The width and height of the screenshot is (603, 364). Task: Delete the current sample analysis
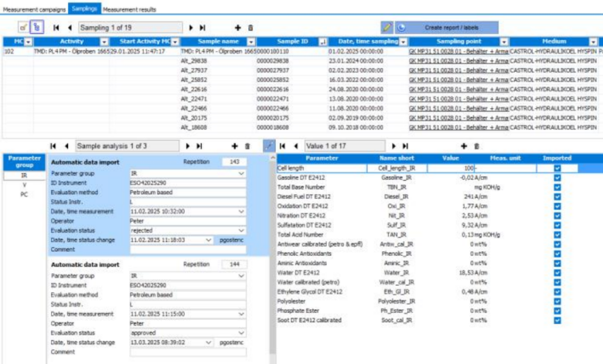point(247,146)
